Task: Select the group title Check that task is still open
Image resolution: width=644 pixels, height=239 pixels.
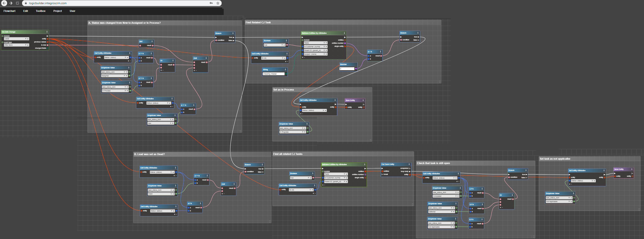Action: tap(433, 163)
